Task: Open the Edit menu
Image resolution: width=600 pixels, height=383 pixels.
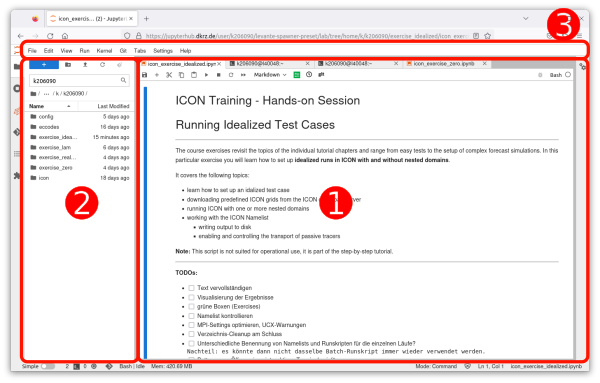Action: click(48, 51)
